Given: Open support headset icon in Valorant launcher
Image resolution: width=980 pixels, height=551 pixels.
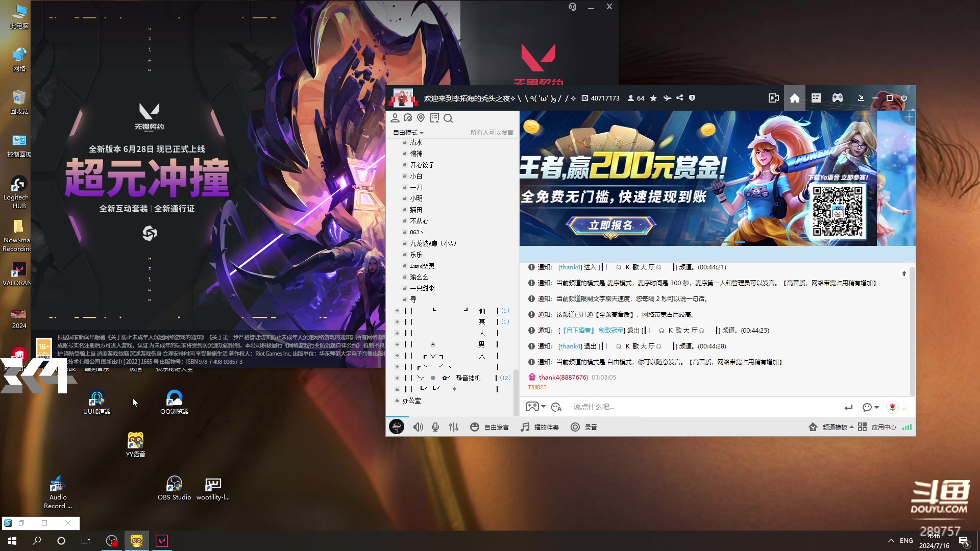Looking at the screenshot, I should 573,7.
